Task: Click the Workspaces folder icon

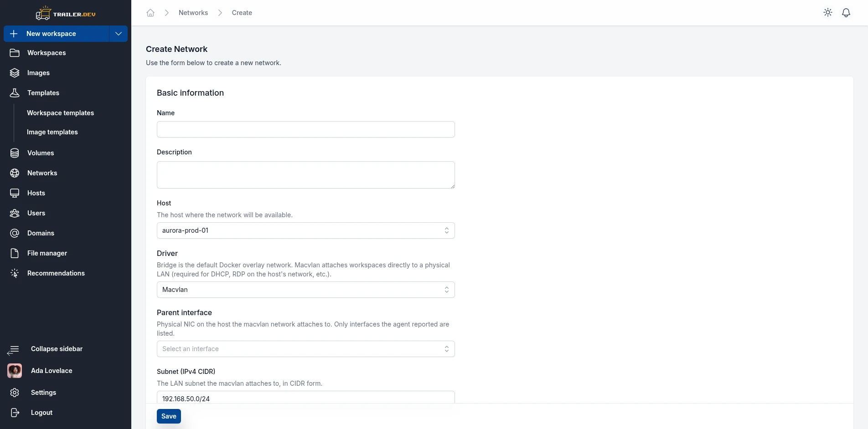Action: [x=15, y=53]
